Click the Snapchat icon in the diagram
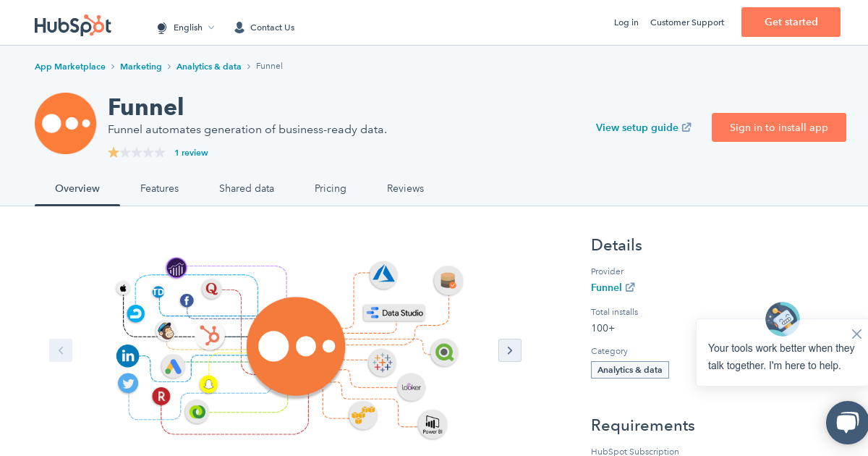This screenshot has height=456, width=868. click(209, 384)
